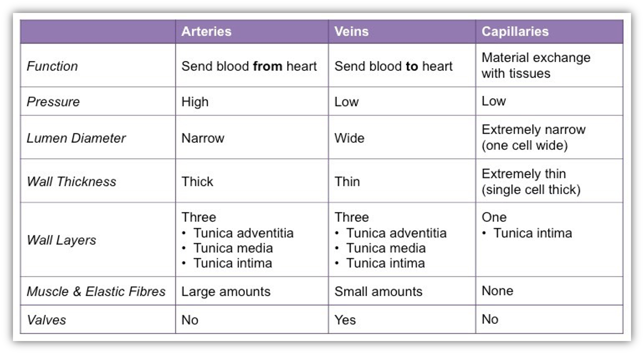Click the Arteries column header
Viewport: 644px width, 354px height.
tap(206, 32)
